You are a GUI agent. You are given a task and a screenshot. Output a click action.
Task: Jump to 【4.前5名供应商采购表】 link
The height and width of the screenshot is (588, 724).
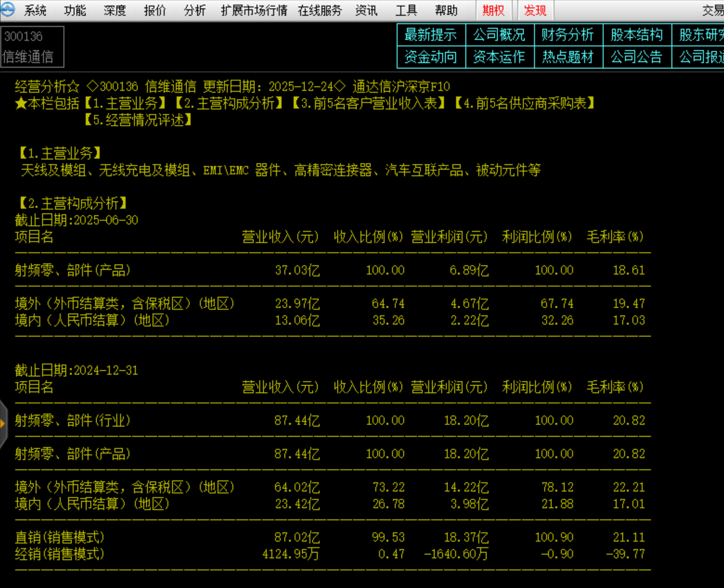(x=525, y=103)
